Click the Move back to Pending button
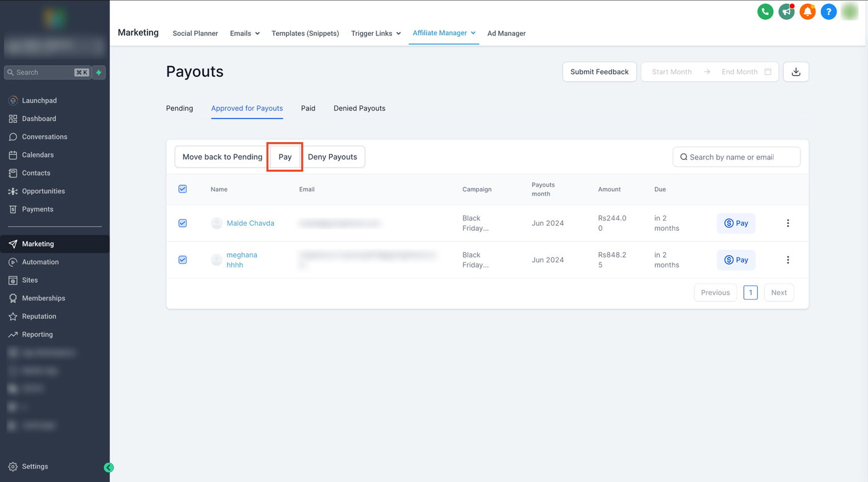 [222, 157]
